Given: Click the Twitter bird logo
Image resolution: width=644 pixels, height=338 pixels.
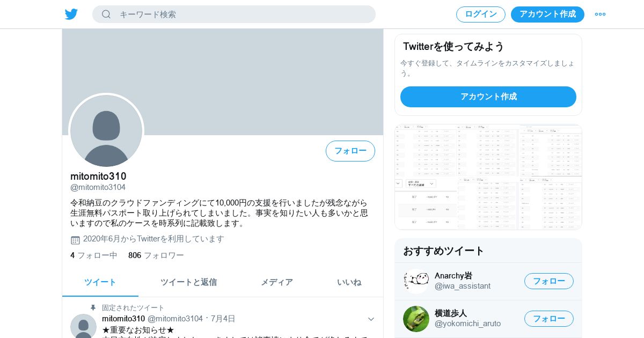Looking at the screenshot, I should click(x=71, y=14).
